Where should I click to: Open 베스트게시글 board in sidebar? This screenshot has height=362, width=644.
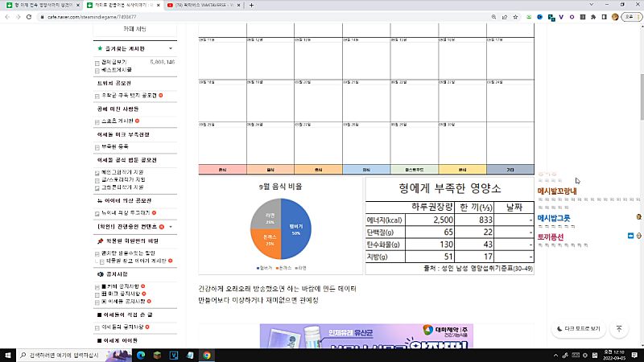pos(117,70)
